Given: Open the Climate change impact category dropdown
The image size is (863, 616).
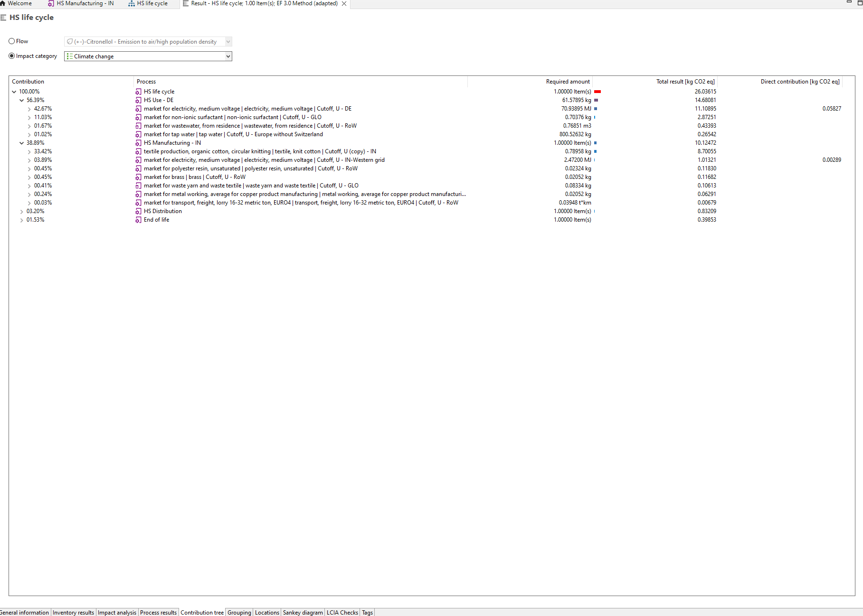Looking at the screenshot, I should point(228,56).
